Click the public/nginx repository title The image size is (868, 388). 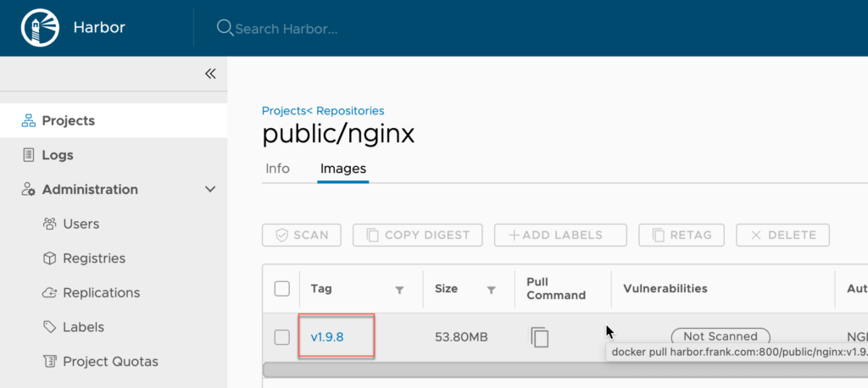click(338, 134)
